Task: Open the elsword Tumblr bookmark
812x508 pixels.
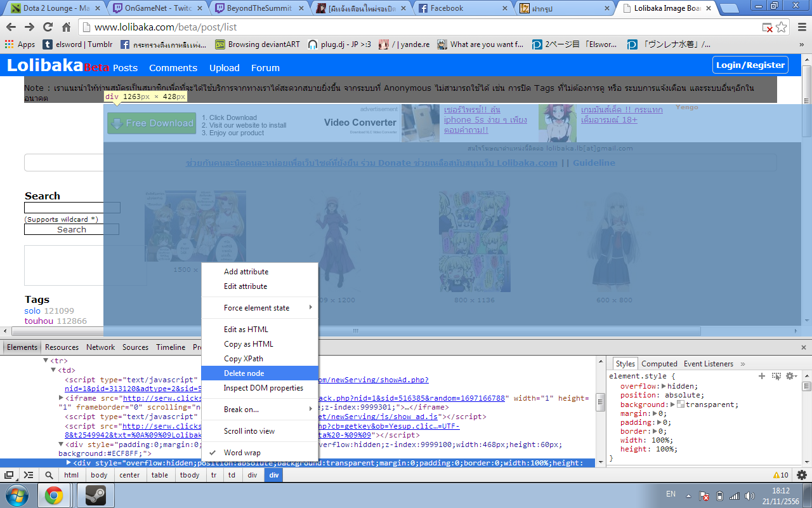Action: [x=77, y=44]
